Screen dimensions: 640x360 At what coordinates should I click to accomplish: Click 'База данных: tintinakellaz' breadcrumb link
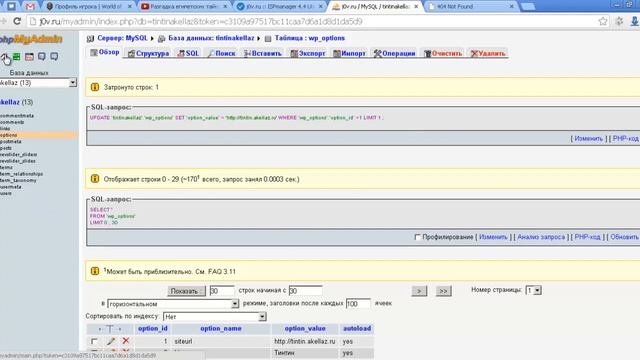211,38
